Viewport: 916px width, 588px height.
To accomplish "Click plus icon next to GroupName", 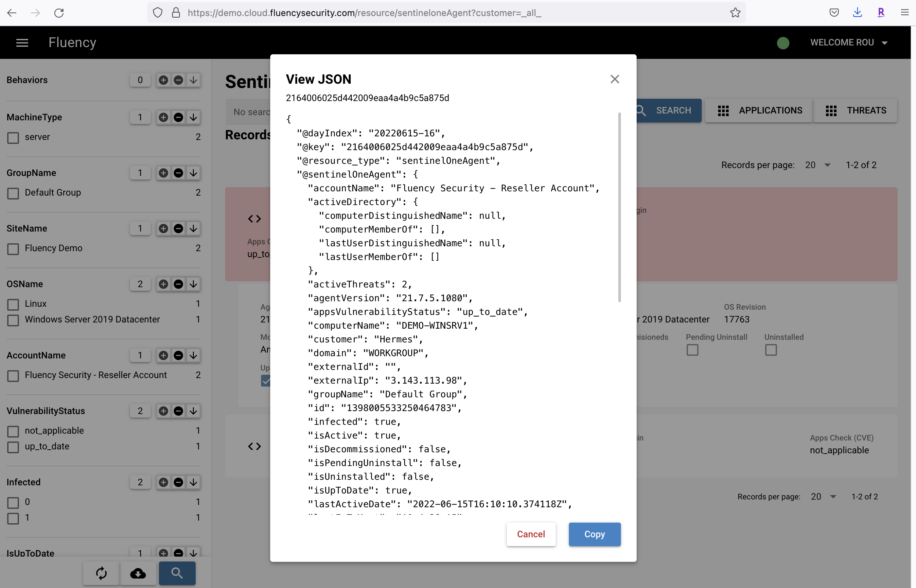I will (164, 173).
